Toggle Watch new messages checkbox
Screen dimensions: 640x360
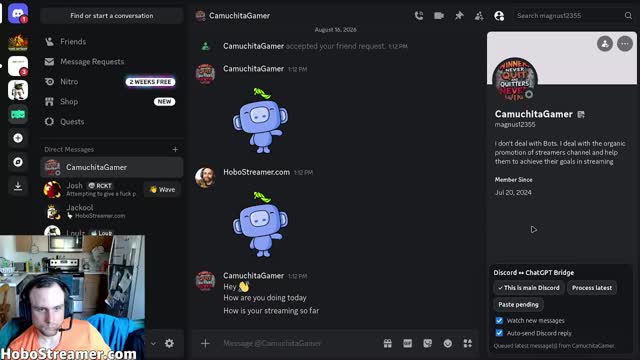click(x=499, y=320)
